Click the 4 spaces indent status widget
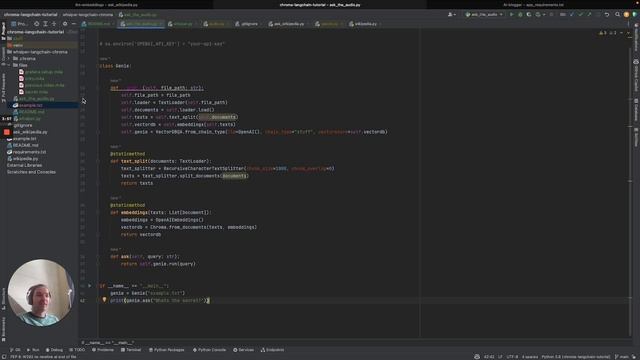 click(530, 357)
